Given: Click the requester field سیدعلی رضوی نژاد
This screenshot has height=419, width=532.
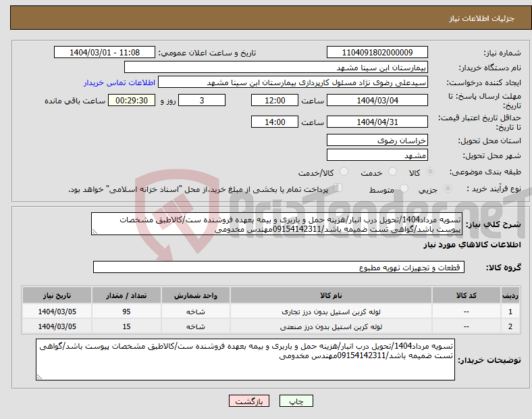Looking at the screenshot, I should [293, 82].
